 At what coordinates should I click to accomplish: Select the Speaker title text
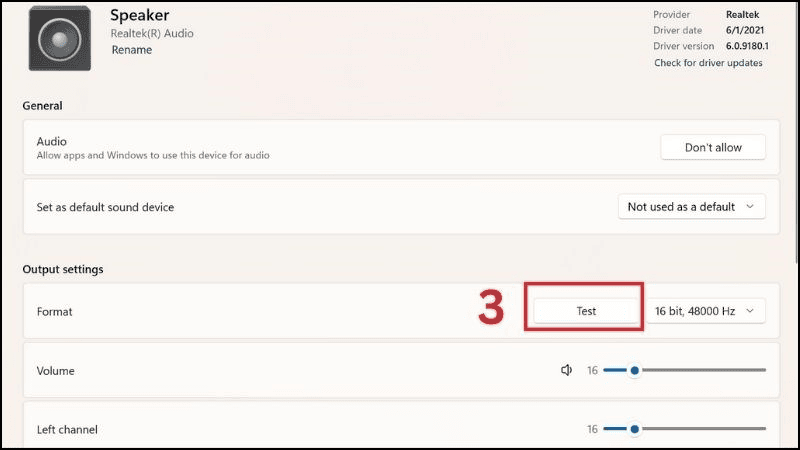141,15
